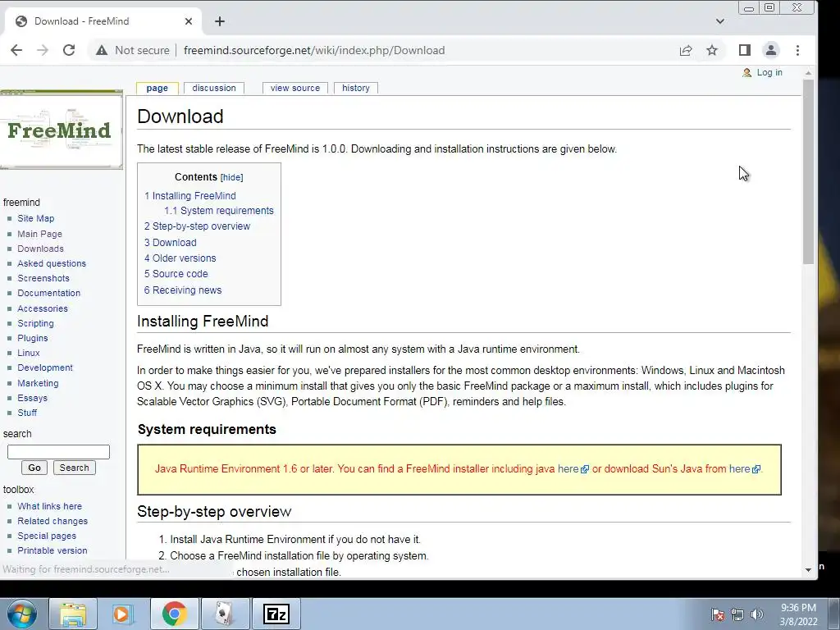Open the Asked questions link
Image resolution: width=840 pixels, height=630 pixels.
tap(52, 263)
